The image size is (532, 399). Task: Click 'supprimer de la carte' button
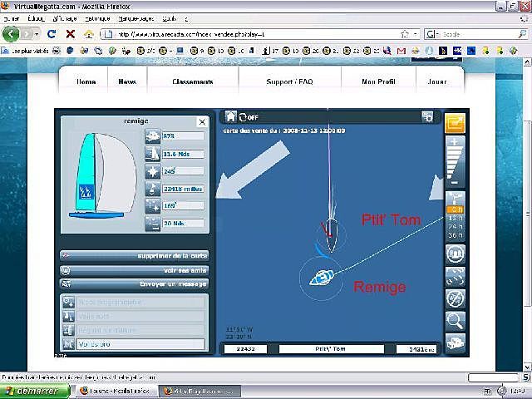[x=135, y=255]
